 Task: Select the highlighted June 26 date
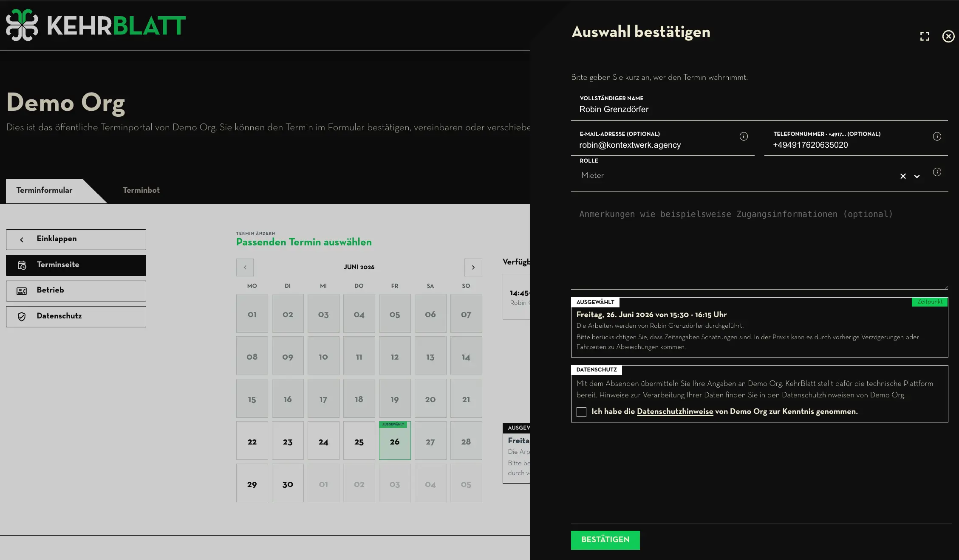[x=395, y=441]
